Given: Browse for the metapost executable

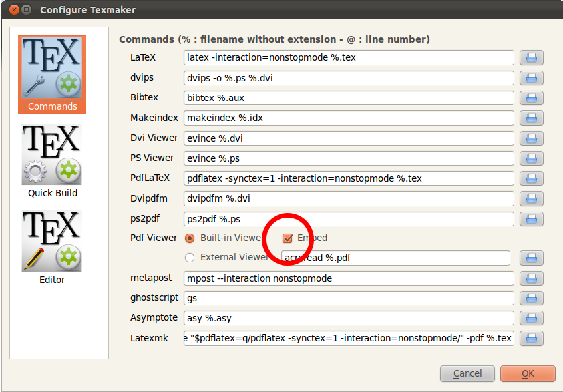Looking at the screenshot, I should 531,278.
